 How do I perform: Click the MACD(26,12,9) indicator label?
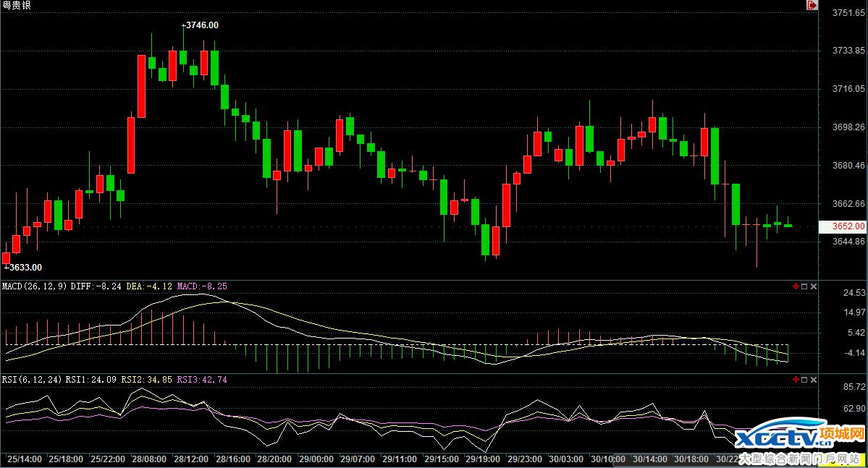34,286
